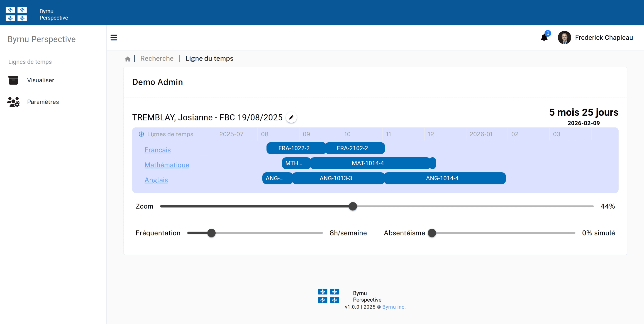Click the Zoom slider handle
This screenshot has width=644, height=324.
pos(353,206)
